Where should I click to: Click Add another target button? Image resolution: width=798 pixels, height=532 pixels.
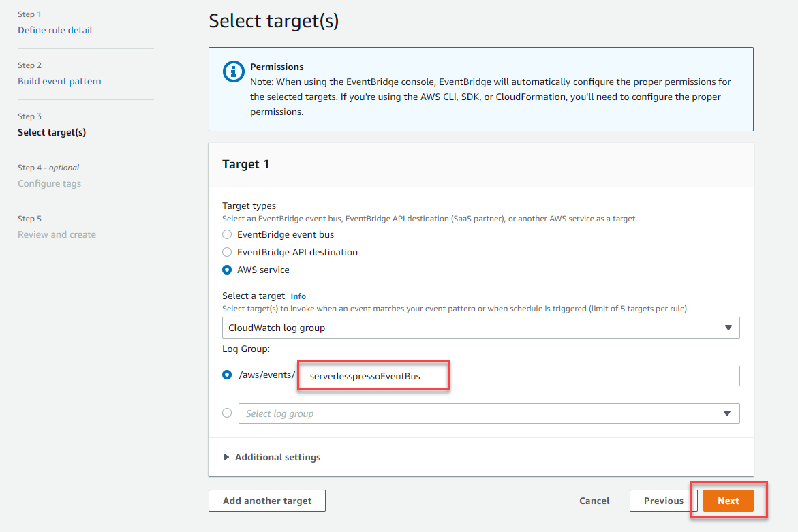click(267, 501)
